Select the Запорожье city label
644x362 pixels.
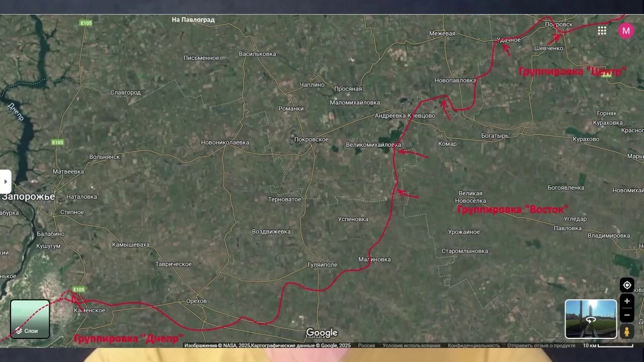point(28,197)
